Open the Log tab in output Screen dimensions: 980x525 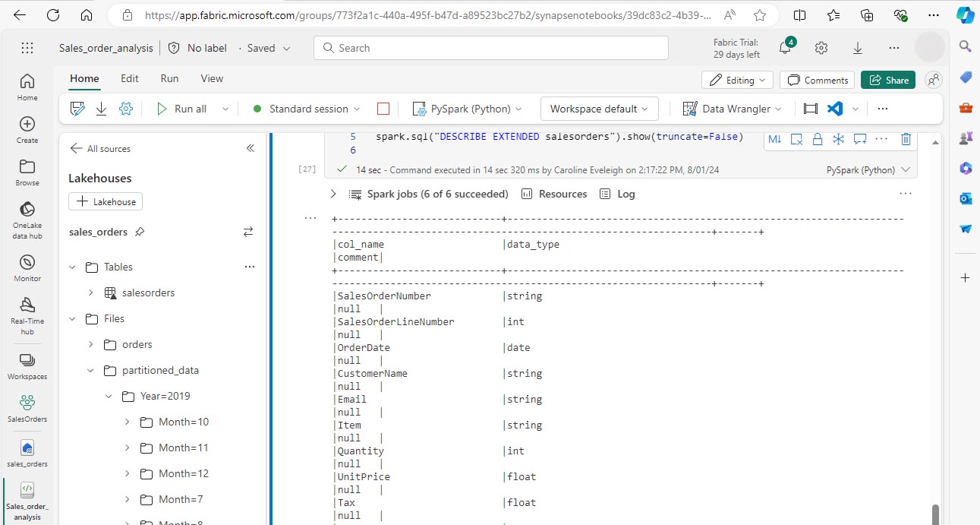617,194
